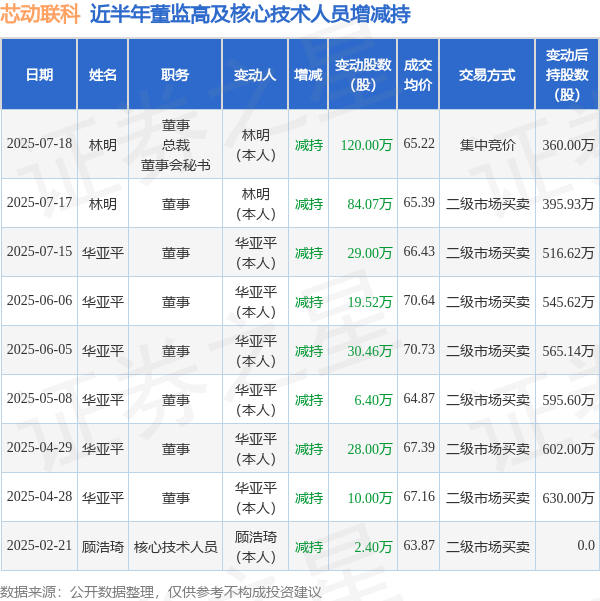Click the 565.14万 holdings value
Screen dimensions: 600x601
click(568, 351)
